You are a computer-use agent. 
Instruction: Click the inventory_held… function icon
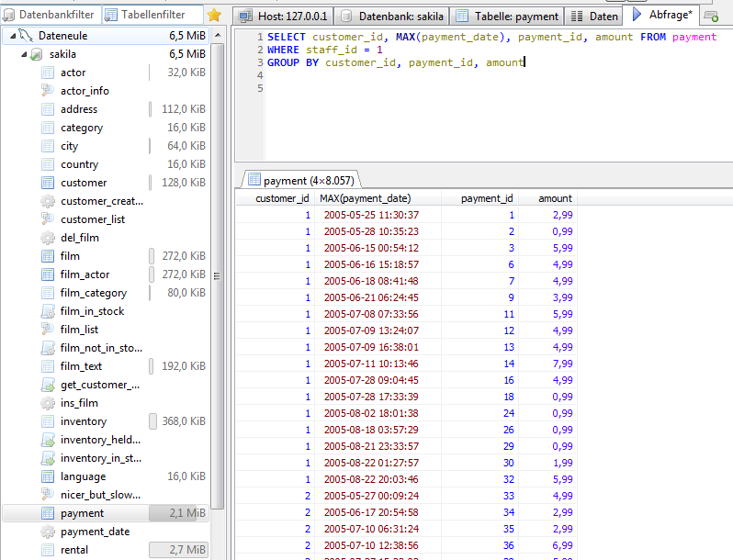[48, 440]
